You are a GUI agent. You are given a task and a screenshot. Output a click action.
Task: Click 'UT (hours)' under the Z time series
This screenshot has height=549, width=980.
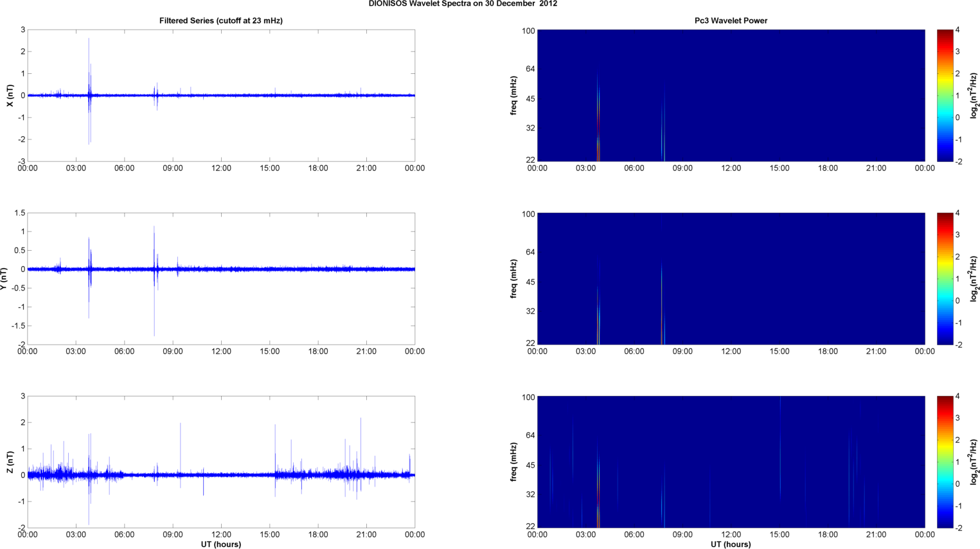click(x=221, y=544)
